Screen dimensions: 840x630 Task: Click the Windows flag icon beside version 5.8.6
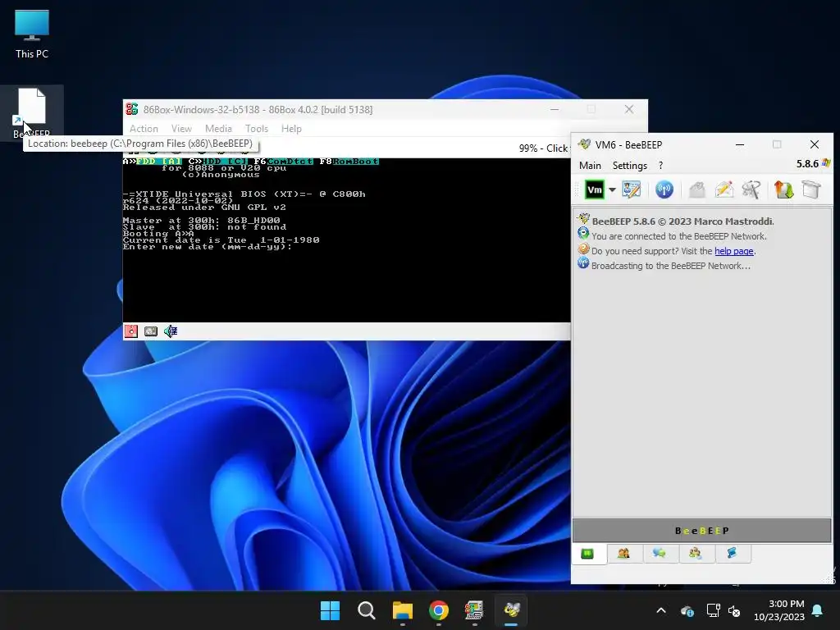click(x=826, y=163)
